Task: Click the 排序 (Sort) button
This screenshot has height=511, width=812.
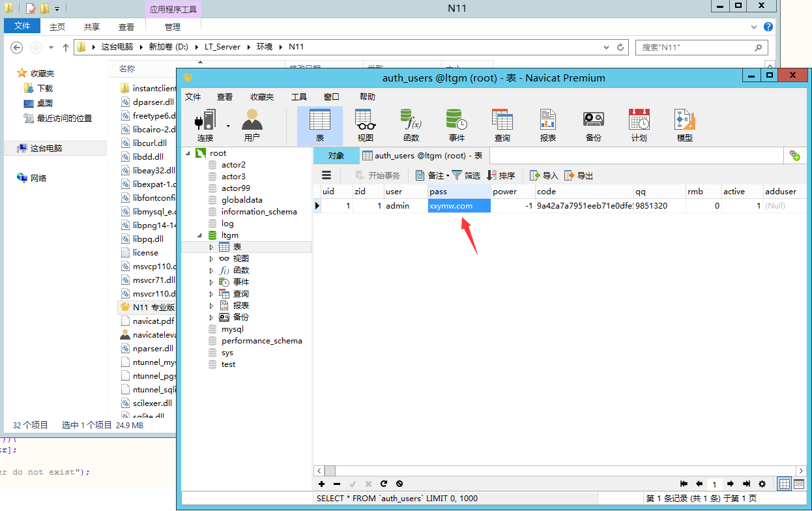Action: pos(500,175)
